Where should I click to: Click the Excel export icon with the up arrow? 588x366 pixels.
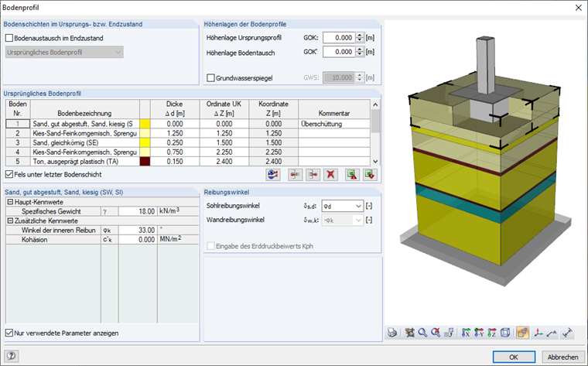tap(352, 175)
